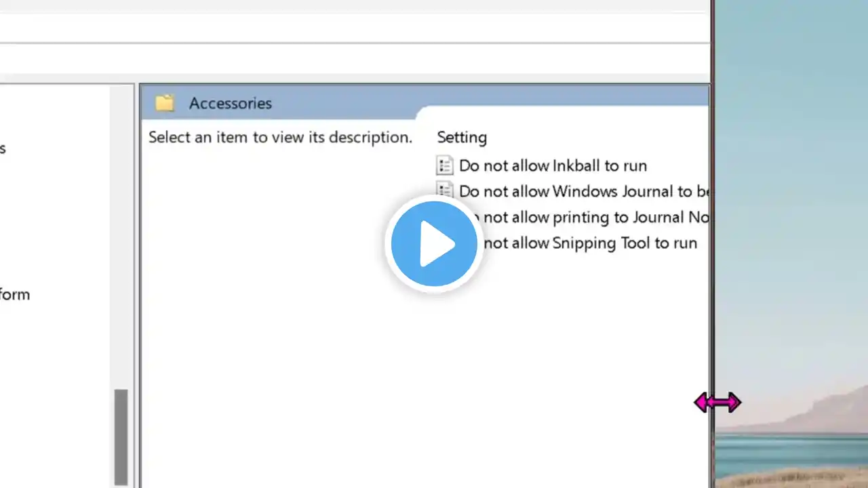The width and height of the screenshot is (868, 488).
Task: Select the partially visible tree item ending in "s"
Action: (3, 148)
